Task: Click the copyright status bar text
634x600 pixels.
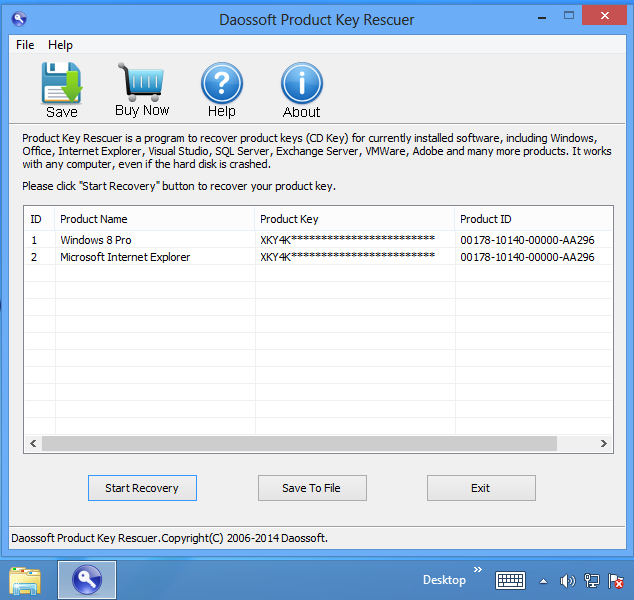Action: pos(169,538)
